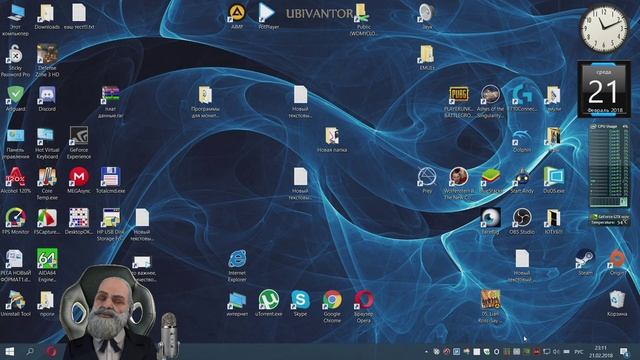The height and width of the screenshot is (360, 640).
Task: Launch DuOS.exe shortcut
Action: 554,180
